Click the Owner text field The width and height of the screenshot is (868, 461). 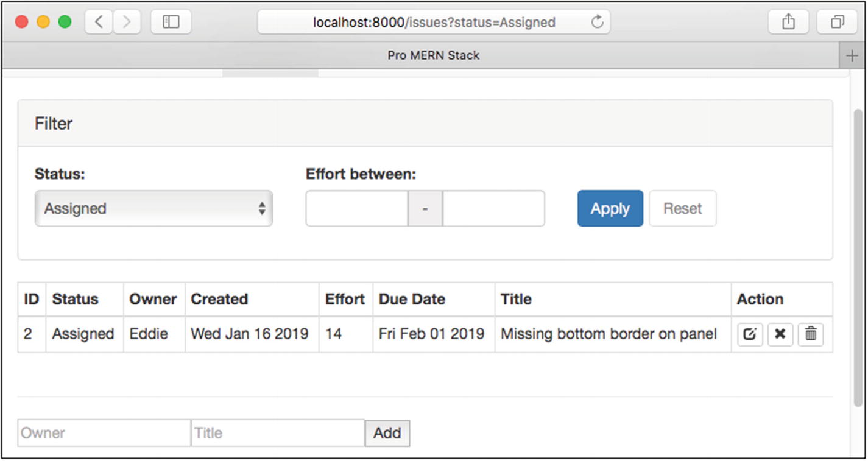tap(104, 433)
